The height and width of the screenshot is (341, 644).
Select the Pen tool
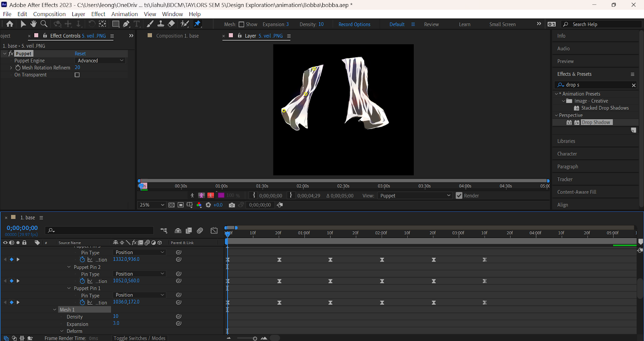coord(126,24)
